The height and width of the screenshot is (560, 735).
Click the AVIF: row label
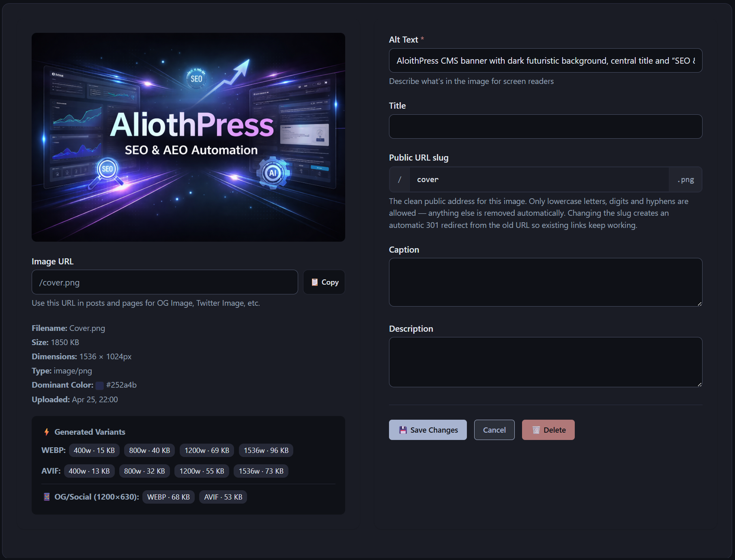(x=51, y=471)
